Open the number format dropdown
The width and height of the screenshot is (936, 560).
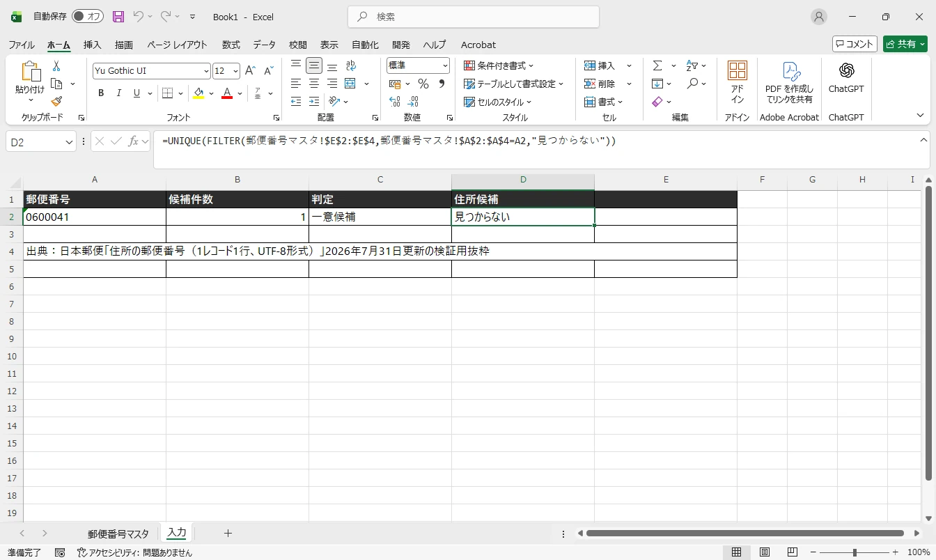pos(445,65)
